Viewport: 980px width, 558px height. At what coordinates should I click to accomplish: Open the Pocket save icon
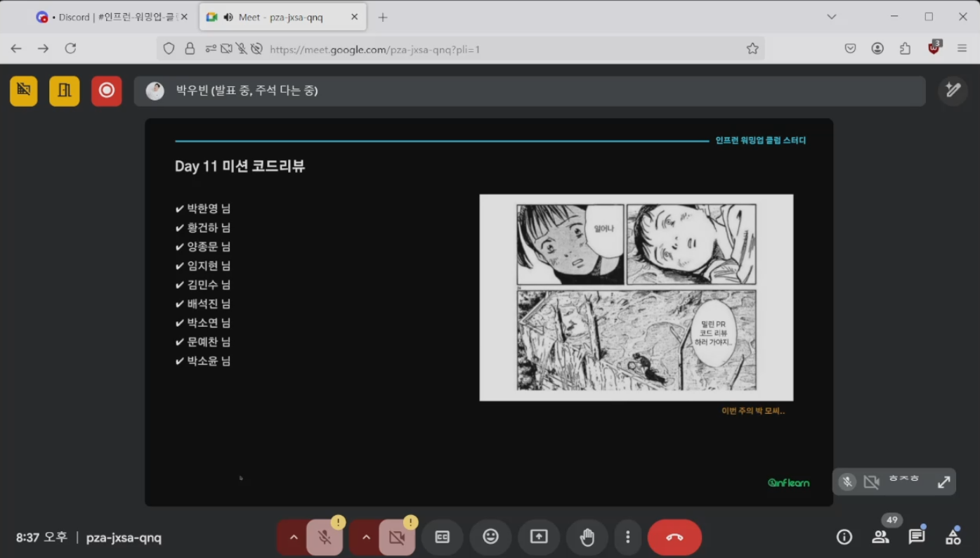tap(850, 48)
